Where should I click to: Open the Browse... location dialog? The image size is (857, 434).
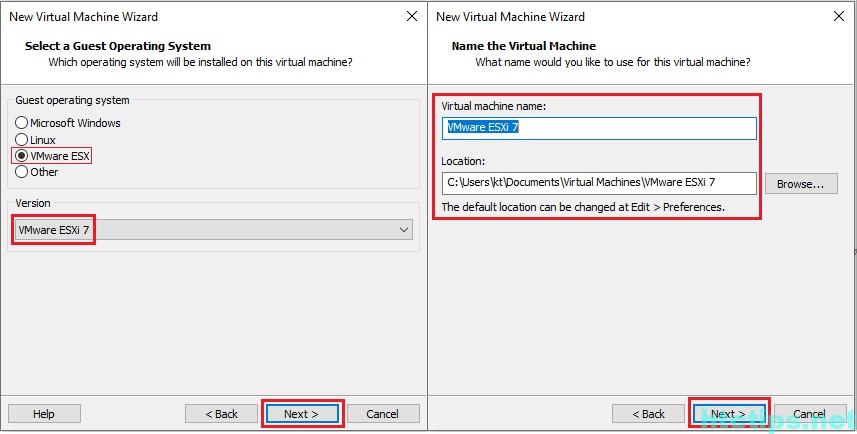point(801,184)
